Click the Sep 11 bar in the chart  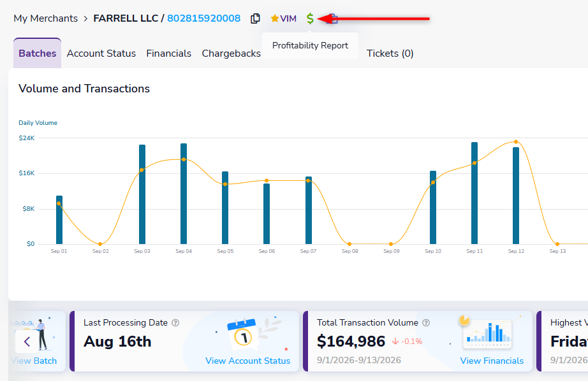click(x=474, y=193)
